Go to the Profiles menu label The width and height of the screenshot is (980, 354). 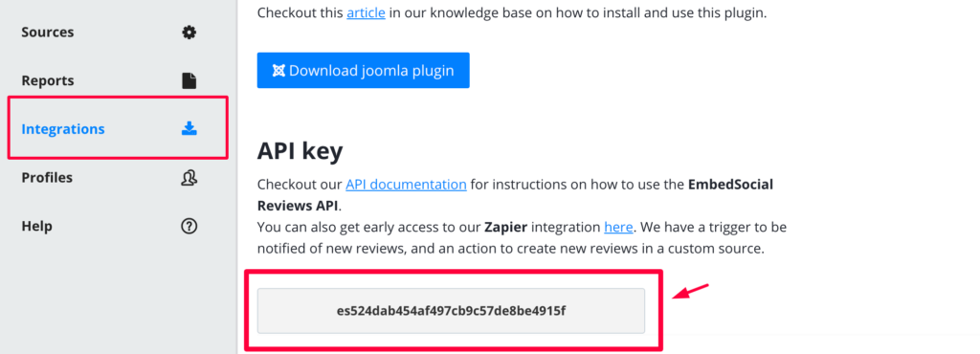[47, 177]
